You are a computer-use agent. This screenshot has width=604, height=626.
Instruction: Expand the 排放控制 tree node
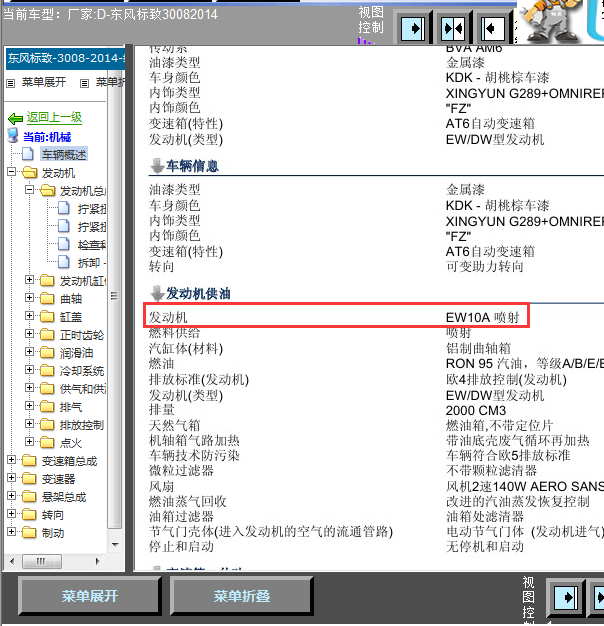29,423
